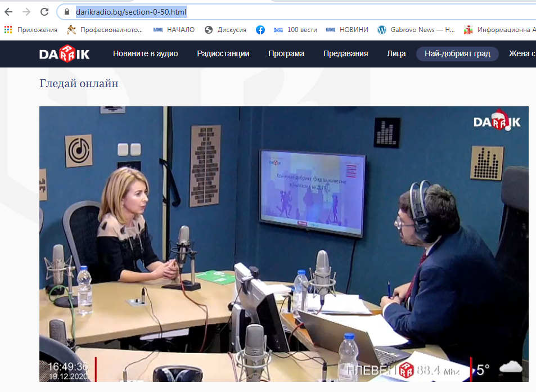Select Програма in the navigation bar

click(x=286, y=54)
